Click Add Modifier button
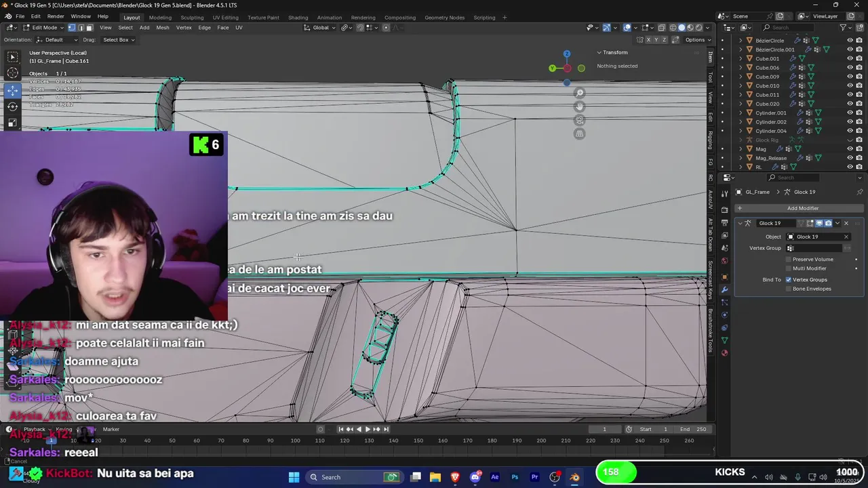The width and height of the screenshot is (868, 488). 798,208
